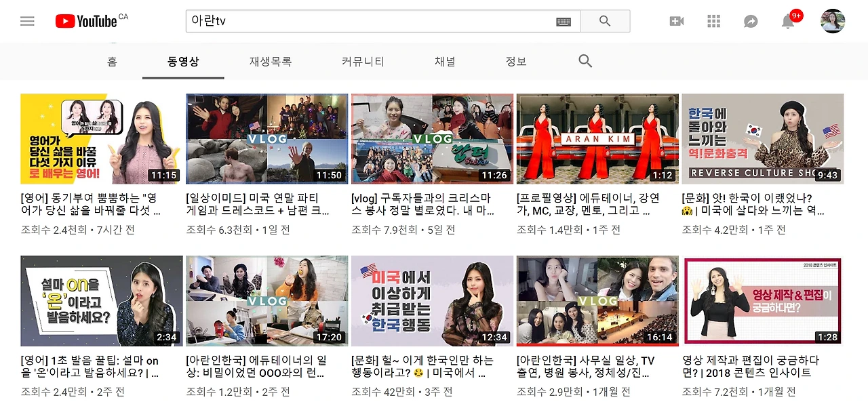Open title '[아란인한국] 사무실 일상, TV 출연'
Screen dimensions: 868x404
point(586,367)
